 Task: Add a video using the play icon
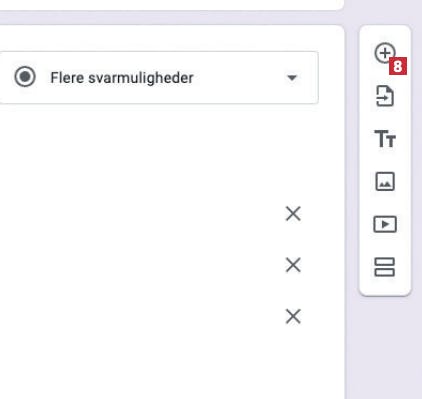click(x=385, y=224)
